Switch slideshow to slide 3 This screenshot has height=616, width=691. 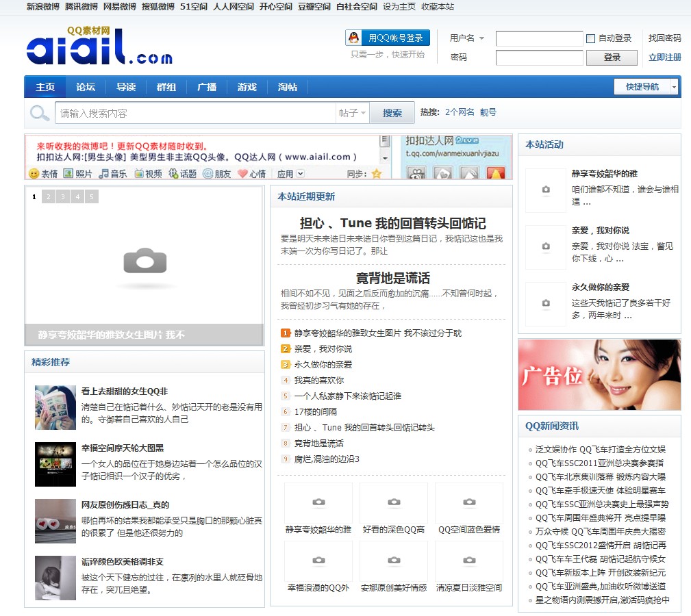coord(63,197)
